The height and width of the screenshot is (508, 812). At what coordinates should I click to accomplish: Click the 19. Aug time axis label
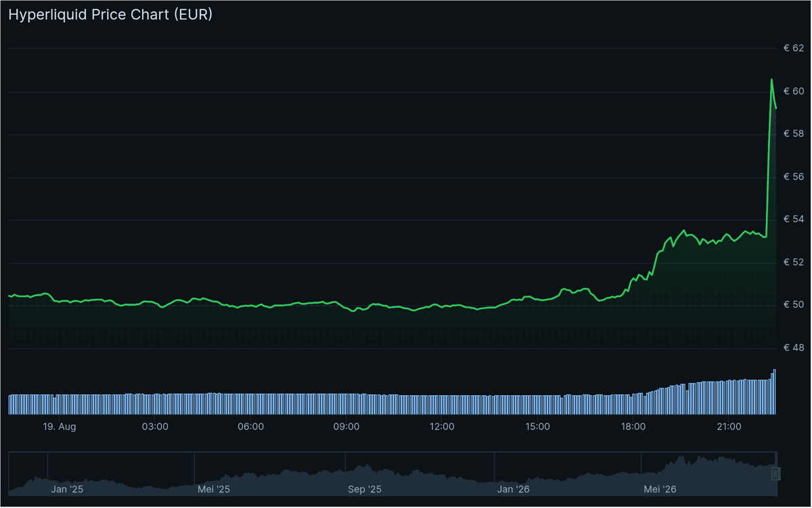pos(60,427)
